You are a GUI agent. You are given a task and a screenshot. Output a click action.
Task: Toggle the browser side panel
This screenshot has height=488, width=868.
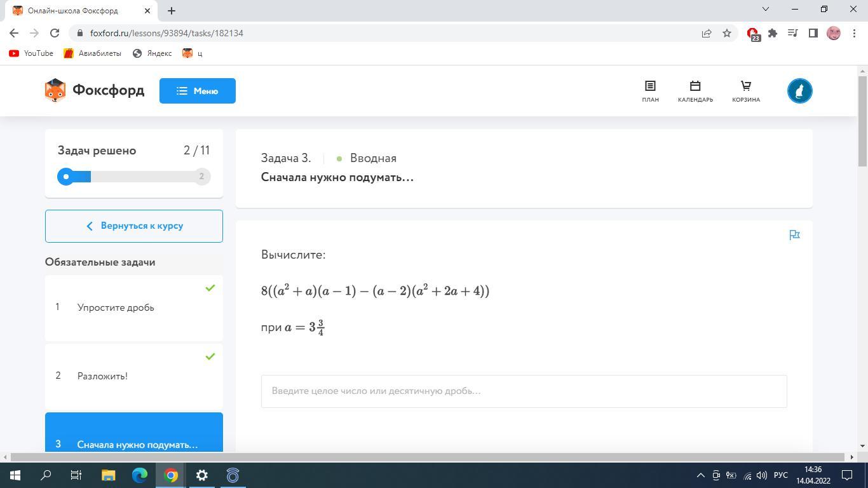click(x=813, y=33)
